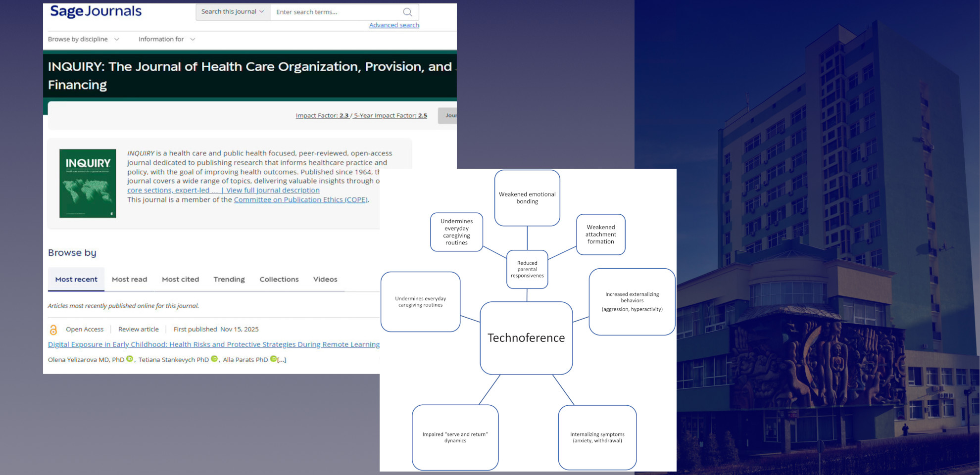Open the Committee on Publication Ethics link
This screenshot has width=980, height=475.
click(300, 200)
